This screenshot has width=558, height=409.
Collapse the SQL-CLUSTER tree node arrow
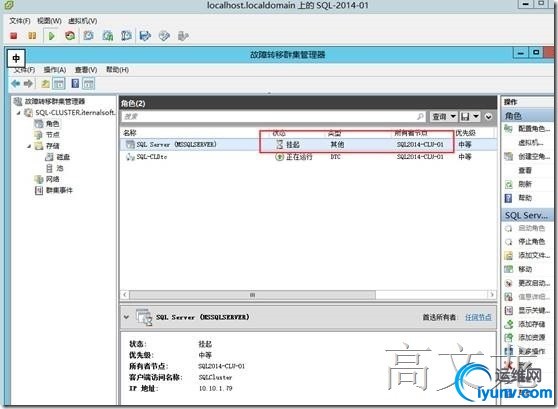pos(19,112)
